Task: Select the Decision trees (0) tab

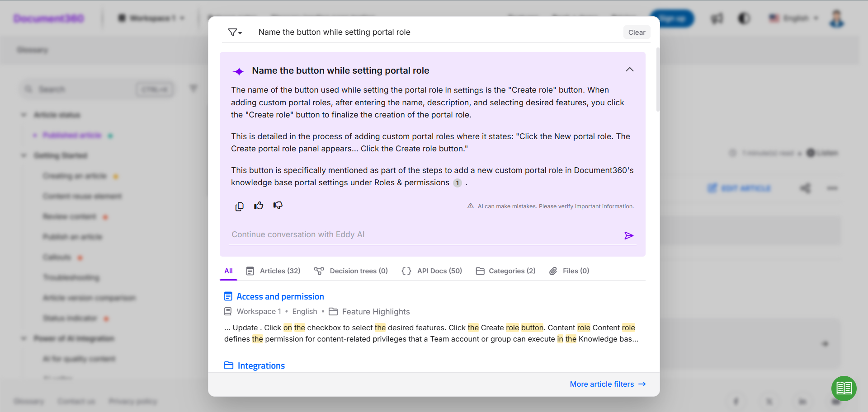Action: click(351, 271)
